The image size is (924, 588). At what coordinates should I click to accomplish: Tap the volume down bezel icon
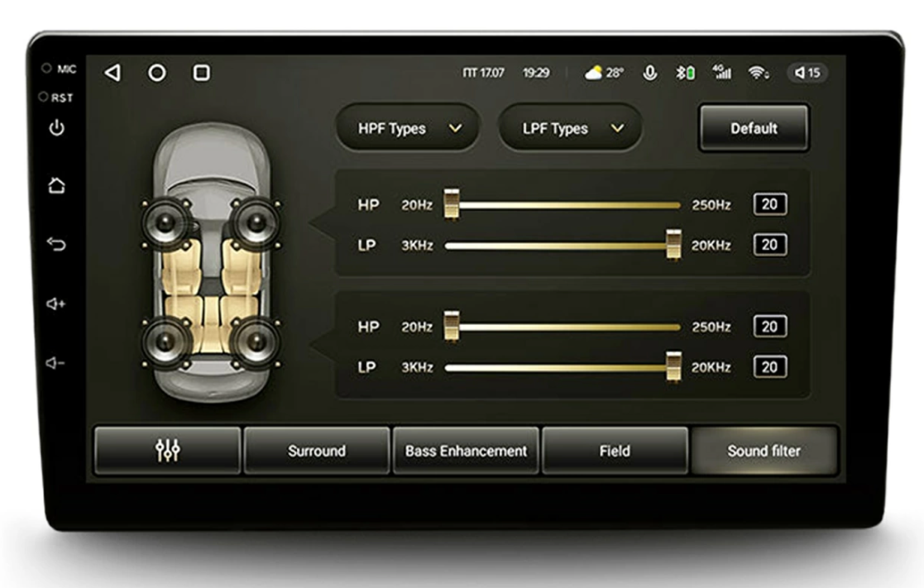(x=55, y=363)
